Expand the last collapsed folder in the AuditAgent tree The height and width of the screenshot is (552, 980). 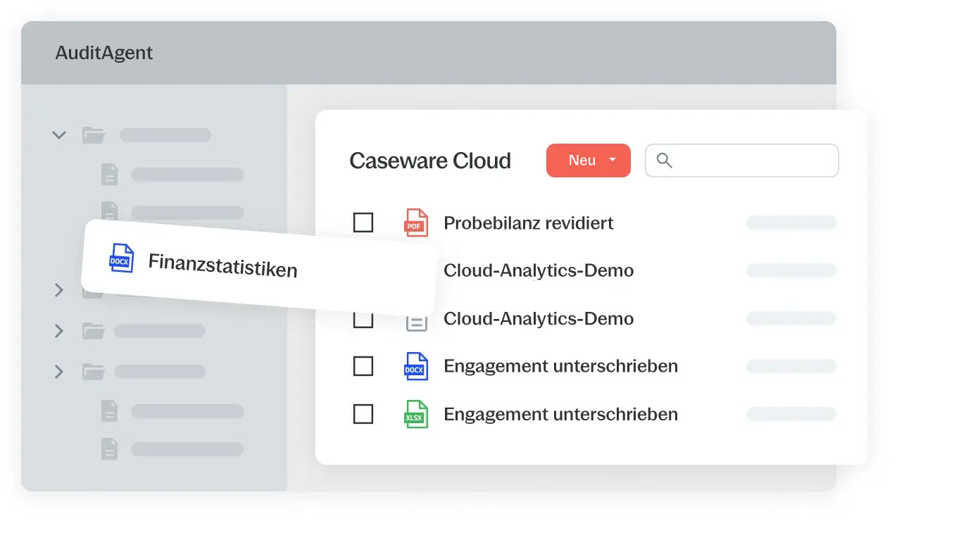[59, 371]
